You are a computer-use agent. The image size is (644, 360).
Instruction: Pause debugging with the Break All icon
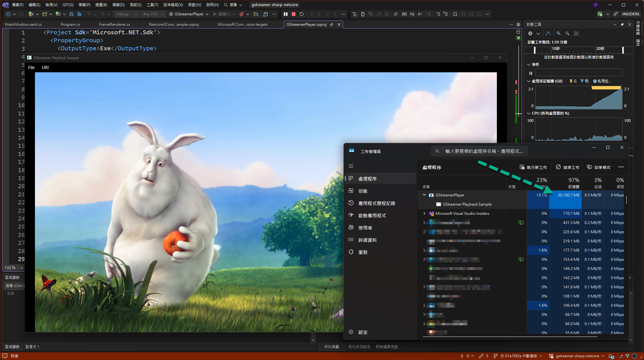286,14
